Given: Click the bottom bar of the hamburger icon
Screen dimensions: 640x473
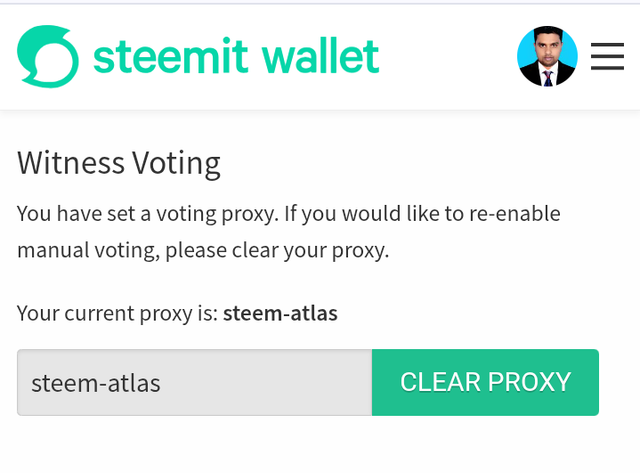Looking at the screenshot, I should (607, 68).
